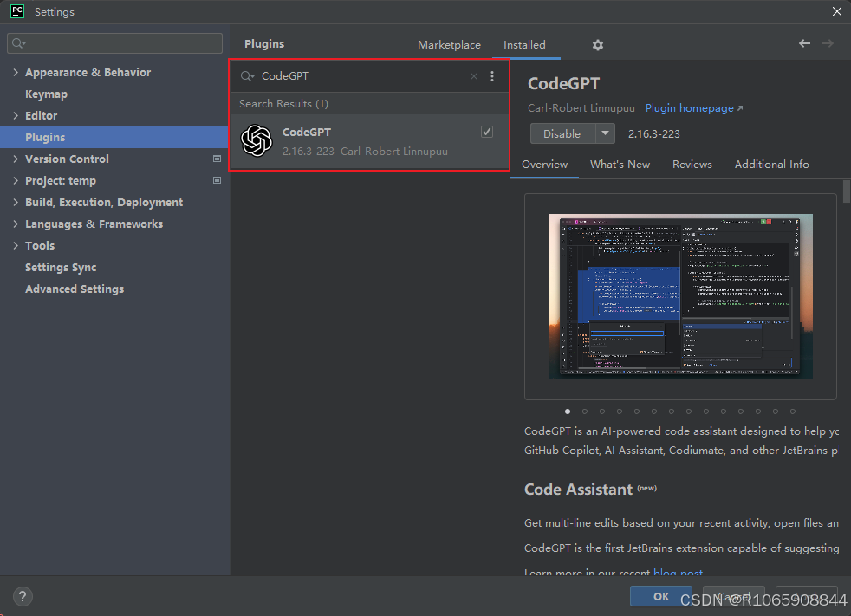Screen dimensions: 851x616
Task: Switch to the Marketplace tab
Action: (449, 45)
